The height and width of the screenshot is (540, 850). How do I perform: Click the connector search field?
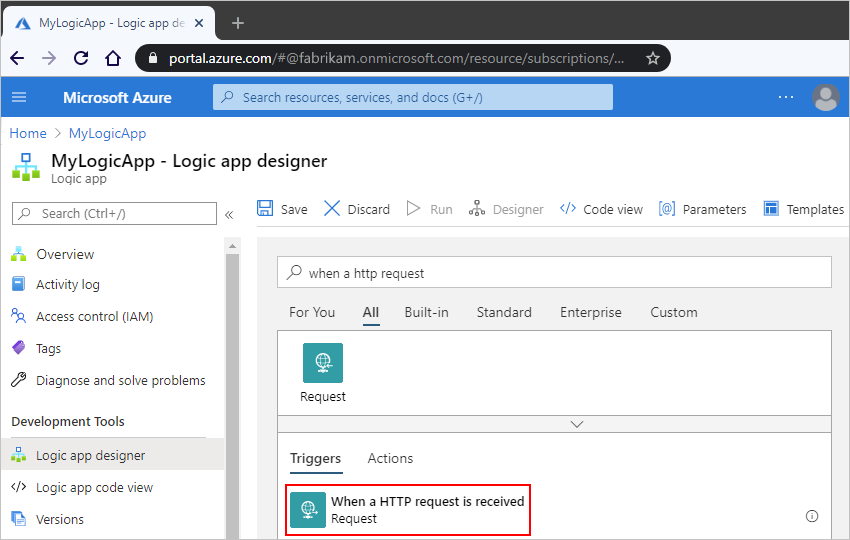tap(554, 273)
